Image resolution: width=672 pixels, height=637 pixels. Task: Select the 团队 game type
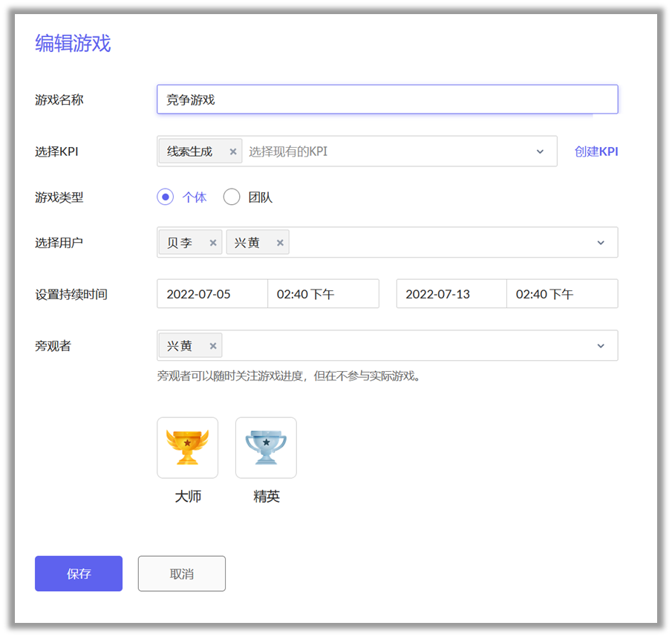pos(232,197)
